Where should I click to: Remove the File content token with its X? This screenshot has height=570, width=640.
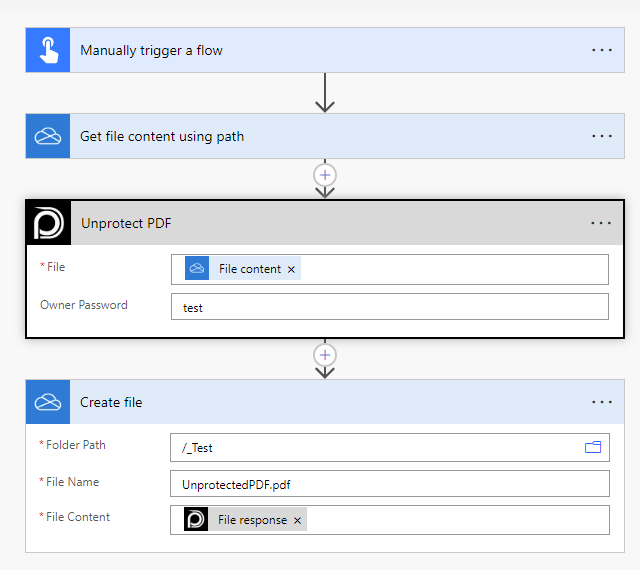click(x=292, y=269)
